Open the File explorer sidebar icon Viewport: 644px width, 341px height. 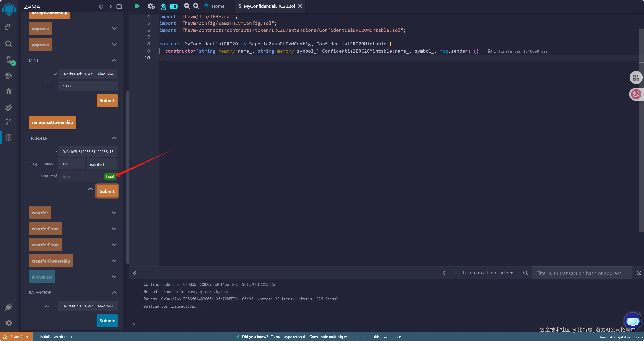pos(9,28)
